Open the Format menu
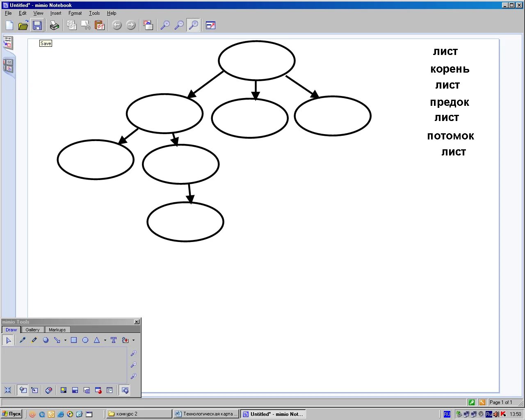 (75, 13)
